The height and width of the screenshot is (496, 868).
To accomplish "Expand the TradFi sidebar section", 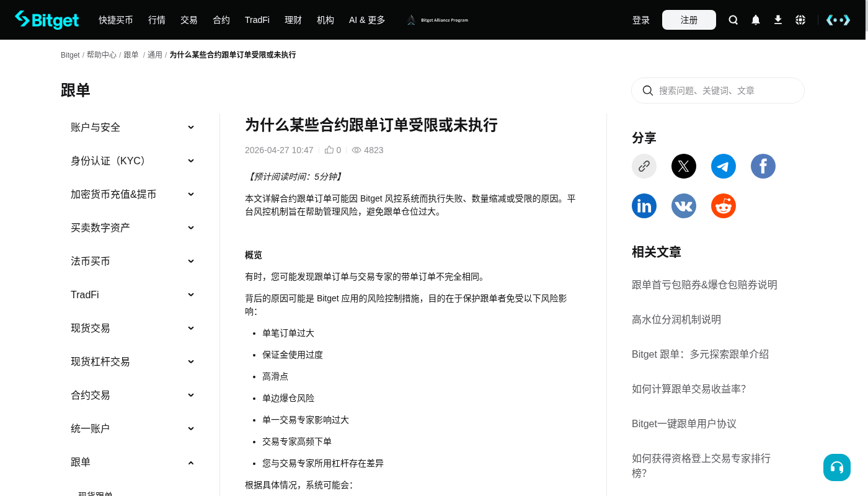I will (x=133, y=294).
